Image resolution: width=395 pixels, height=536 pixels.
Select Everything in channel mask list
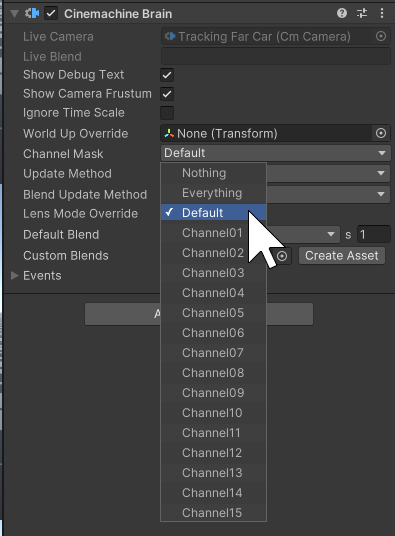214,193
